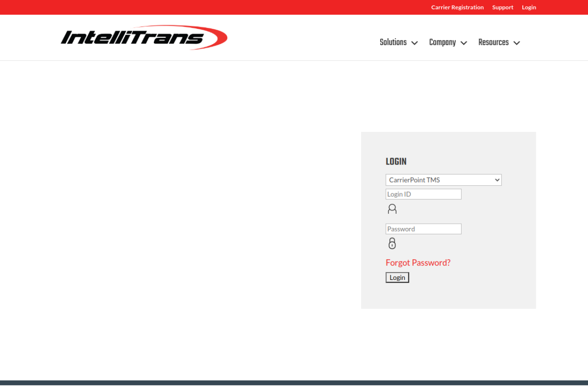The height and width of the screenshot is (392, 588).
Task: Click the user silhouette icon under Login ID
Action: pyautogui.click(x=392, y=209)
